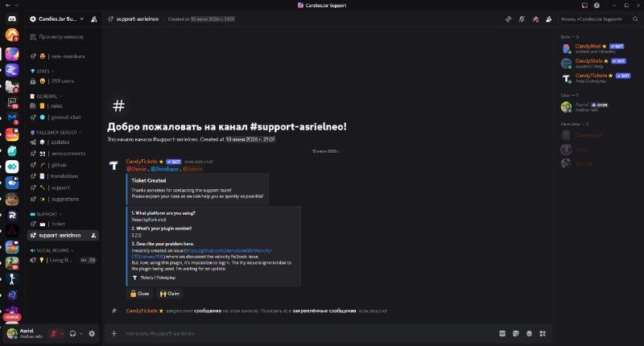
Task: Open notification settings bell icon in header
Action: 522,19
